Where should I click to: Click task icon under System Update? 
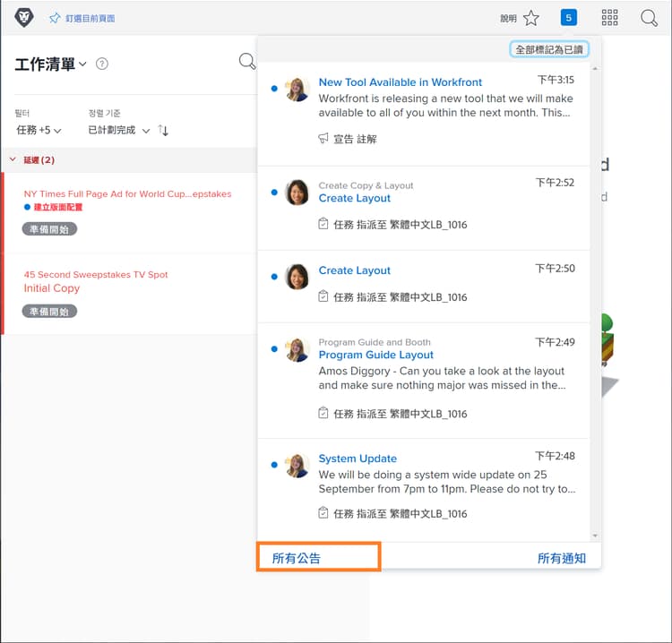coord(323,513)
